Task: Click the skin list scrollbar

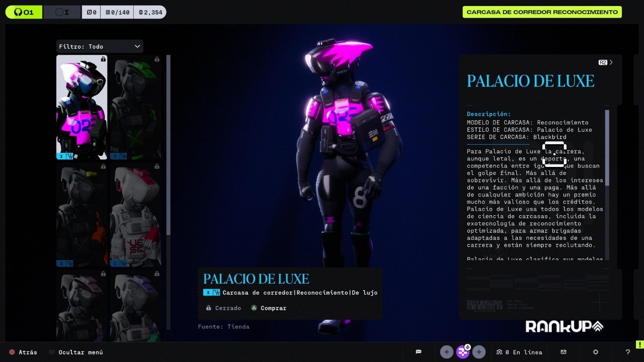Action: pyautogui.click(x=169, y=145)
